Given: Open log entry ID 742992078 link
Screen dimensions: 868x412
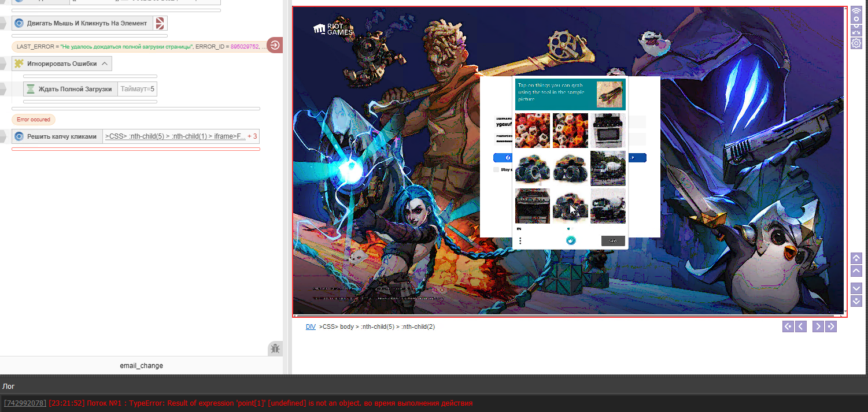Looking at the screenshot, I should 25,403.
